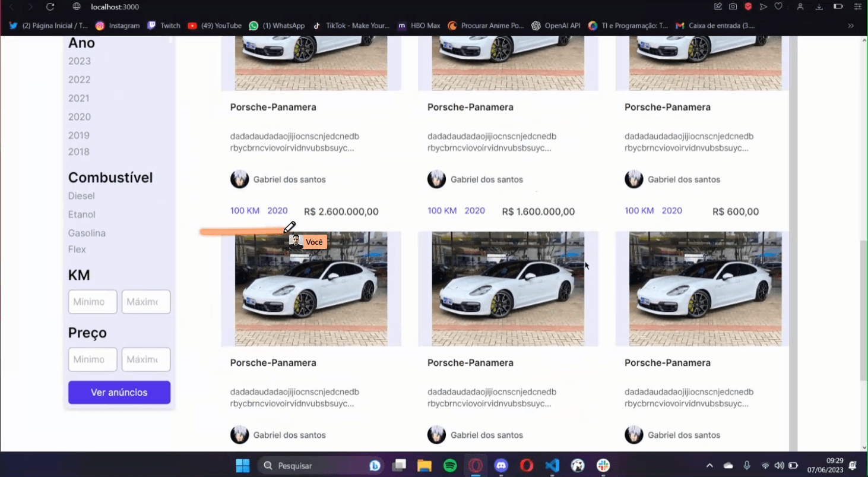Screen dimensions: 868x477
Task: Open the TI e Programação bookmark
Action: point(628,26)
